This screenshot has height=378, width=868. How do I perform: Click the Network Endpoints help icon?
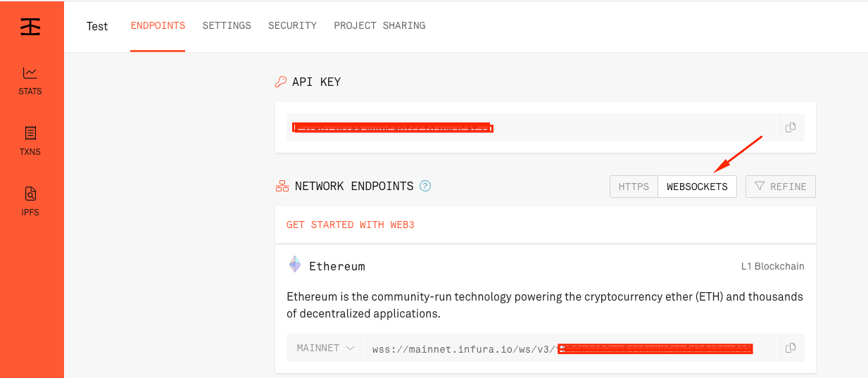[x=425, y=187]
